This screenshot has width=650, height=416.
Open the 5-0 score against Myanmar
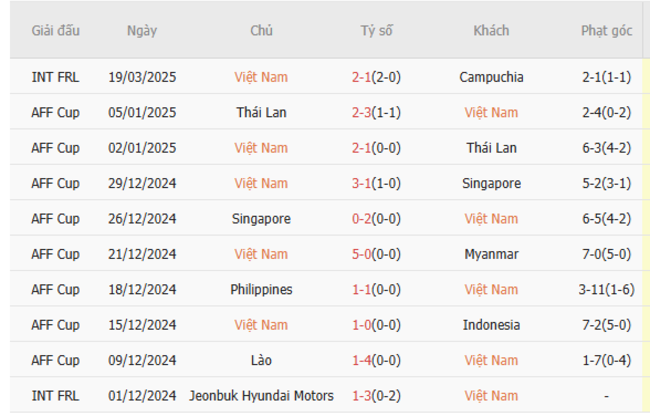tap(363, 254)
